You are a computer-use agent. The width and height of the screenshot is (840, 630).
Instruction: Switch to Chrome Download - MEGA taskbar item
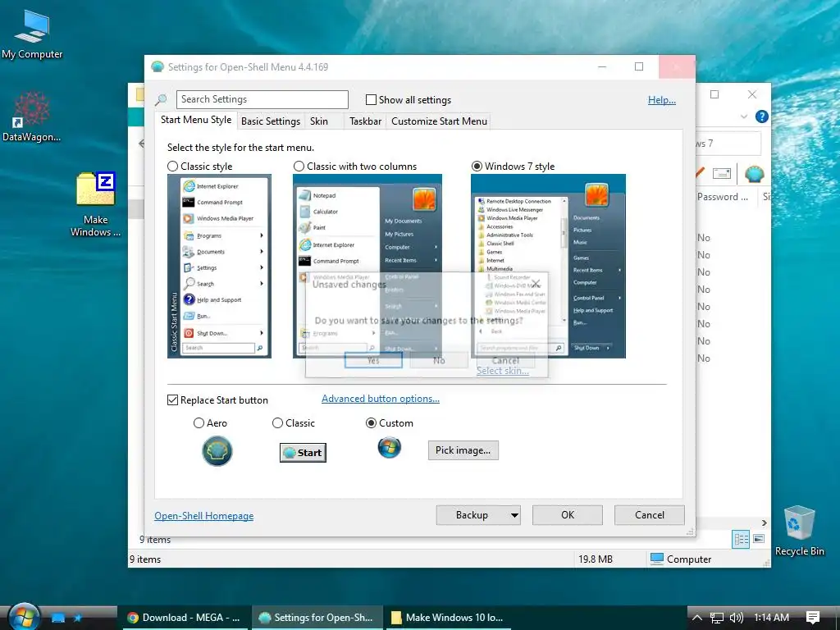click(x=184, y=618)
